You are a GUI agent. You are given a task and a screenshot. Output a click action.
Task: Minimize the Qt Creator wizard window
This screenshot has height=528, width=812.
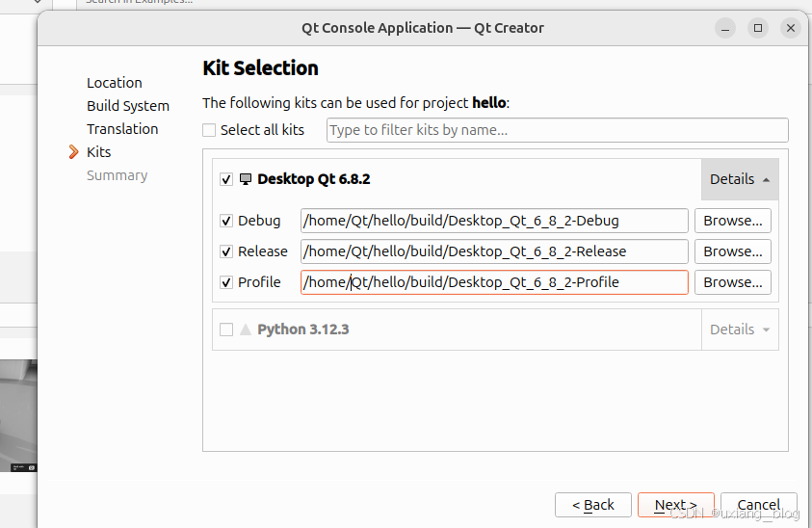725,28
